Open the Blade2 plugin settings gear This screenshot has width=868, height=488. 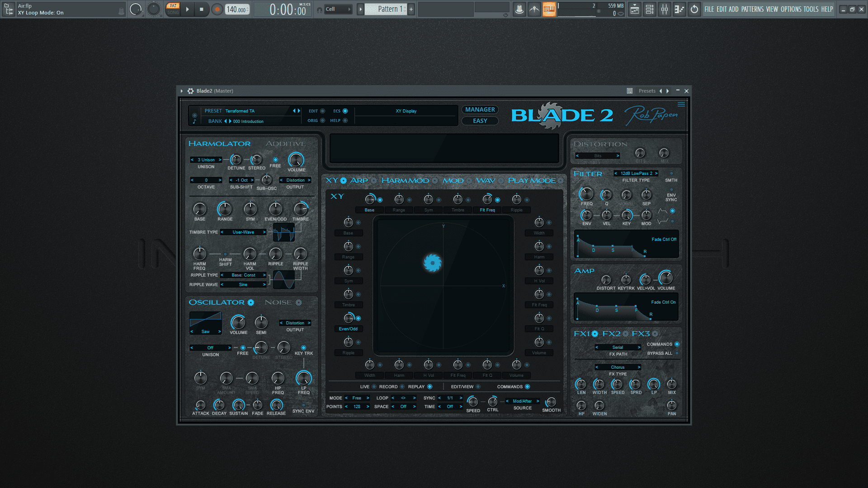click(x=190, y=91)
